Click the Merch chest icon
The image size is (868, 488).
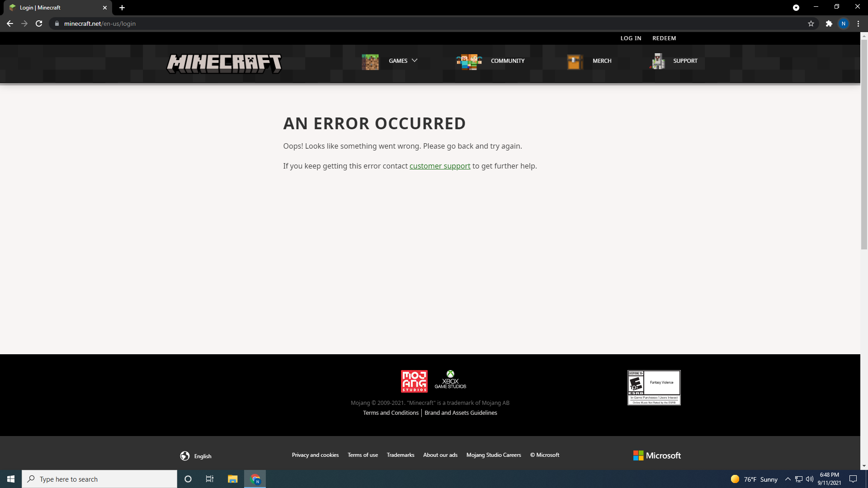pos(575,61)
